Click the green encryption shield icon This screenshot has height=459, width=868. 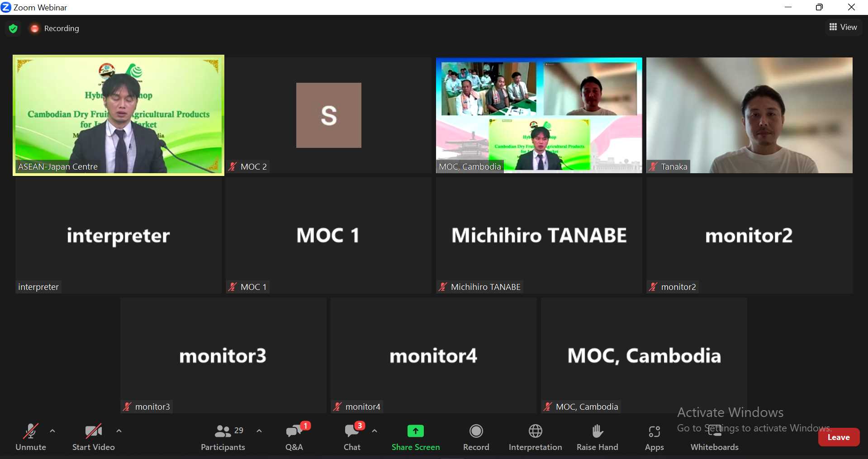[x=13, y=28]
